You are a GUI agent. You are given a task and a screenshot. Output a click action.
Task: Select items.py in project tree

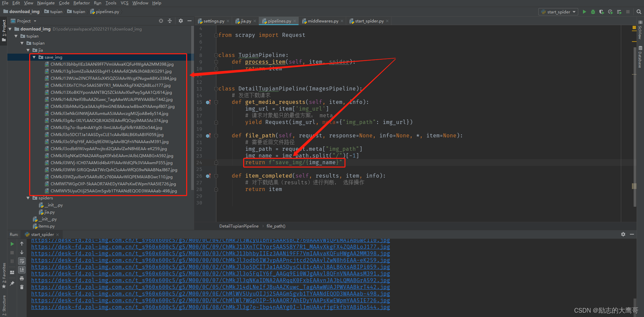pos(44,226)
